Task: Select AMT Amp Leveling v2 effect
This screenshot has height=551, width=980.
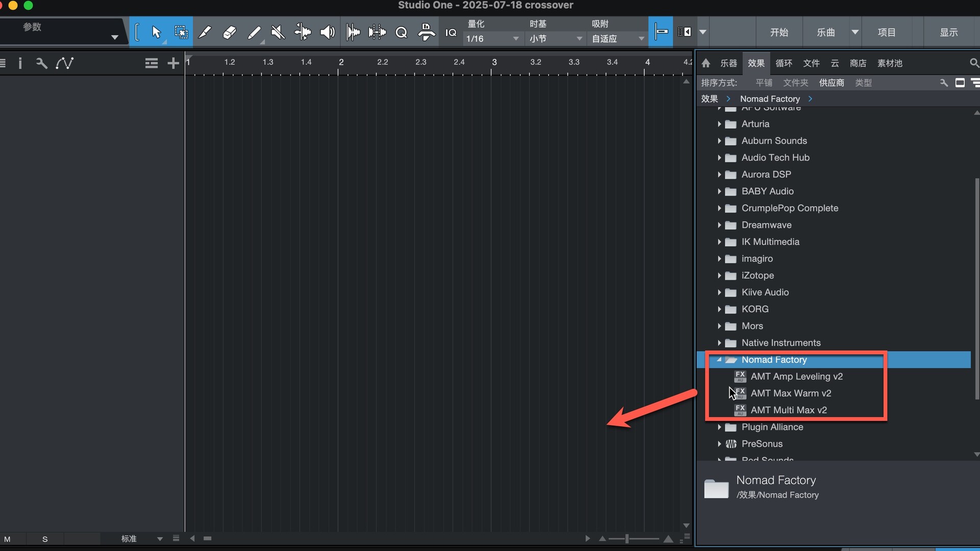Action: [796, 377]
